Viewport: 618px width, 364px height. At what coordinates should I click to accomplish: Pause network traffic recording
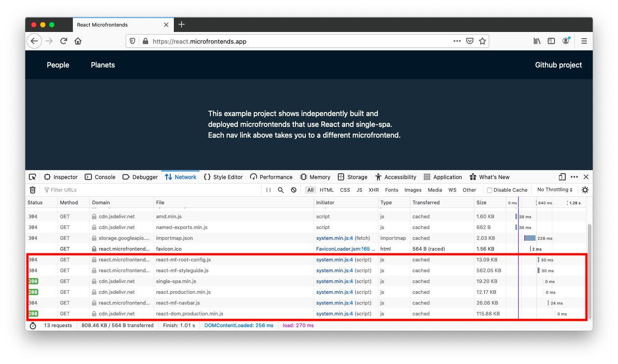(x=268, y=189)
